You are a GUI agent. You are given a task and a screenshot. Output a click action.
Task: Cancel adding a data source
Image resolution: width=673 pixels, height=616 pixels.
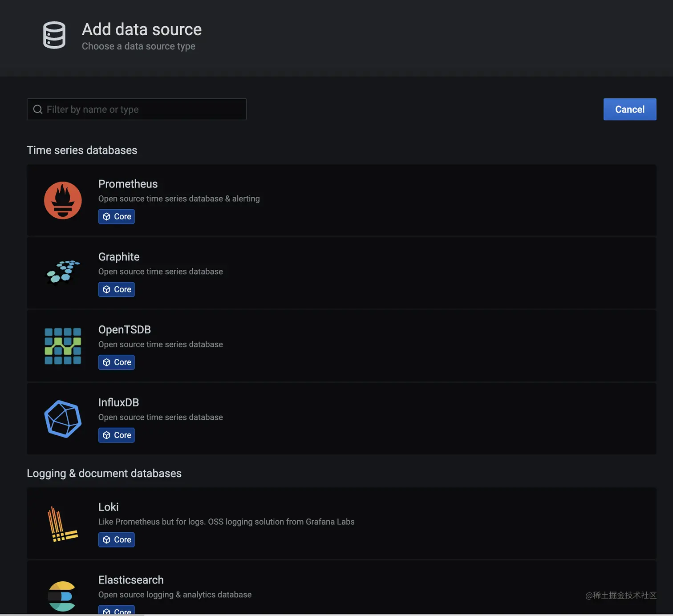[630, 109]
